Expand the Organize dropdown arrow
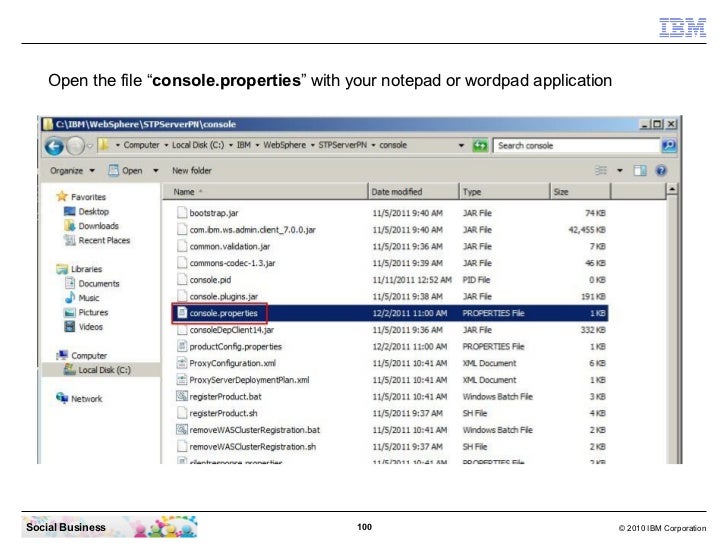This screenshot has width=728, height=546. coord(92,170)
